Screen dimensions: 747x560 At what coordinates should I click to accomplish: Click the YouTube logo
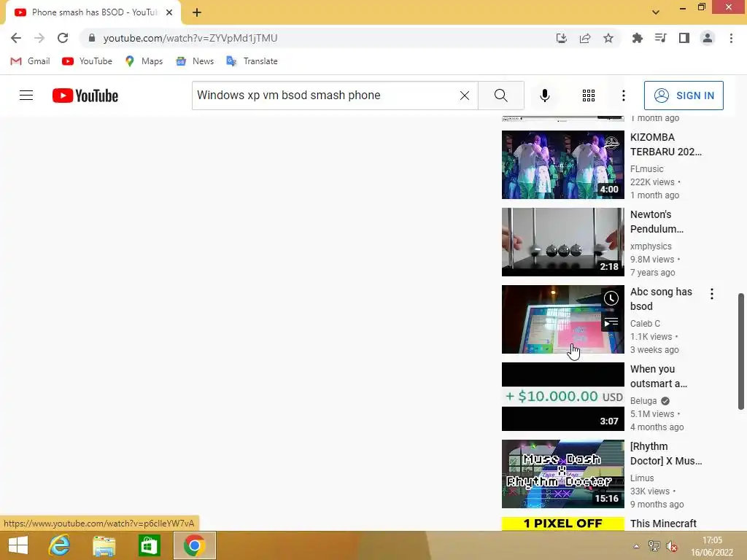coord(85,96)
